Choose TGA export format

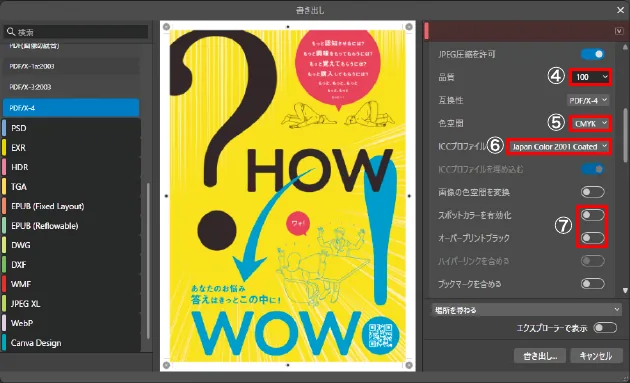coord(71,187)
